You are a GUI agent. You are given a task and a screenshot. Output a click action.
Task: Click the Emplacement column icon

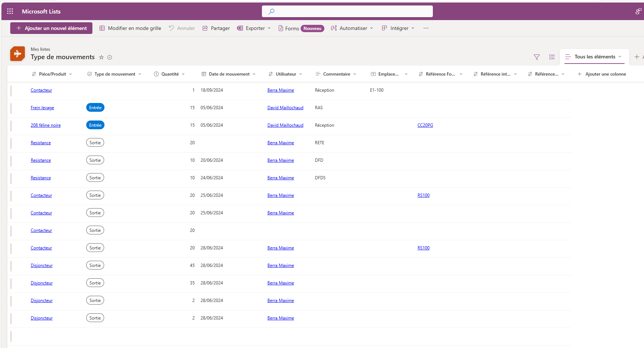click(373, 74)
